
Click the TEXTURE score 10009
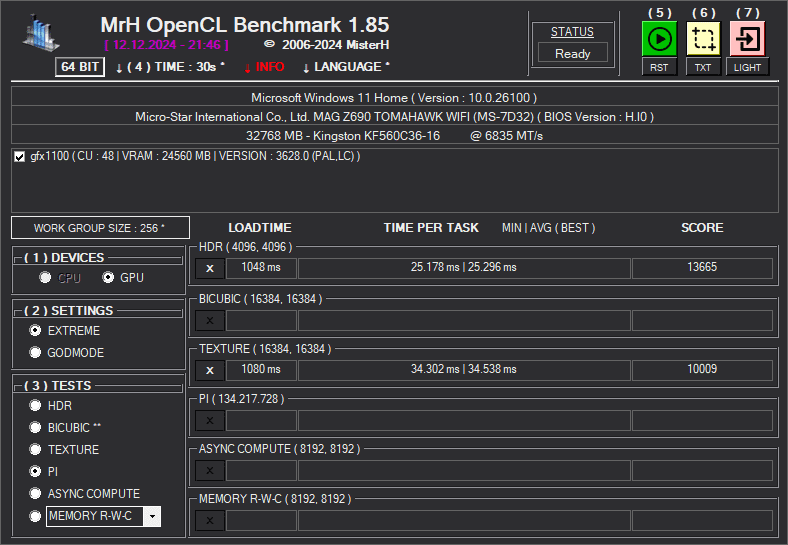click(702, 370)
